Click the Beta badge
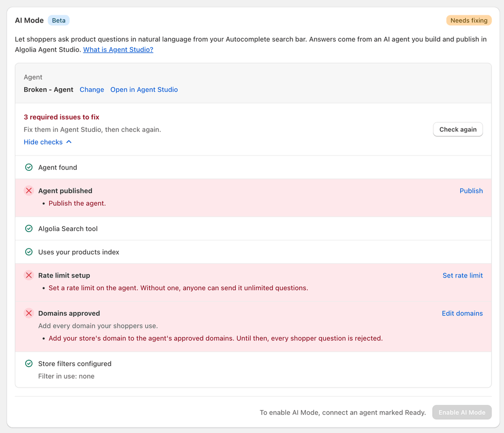504x433 pixels. [59, 21]
